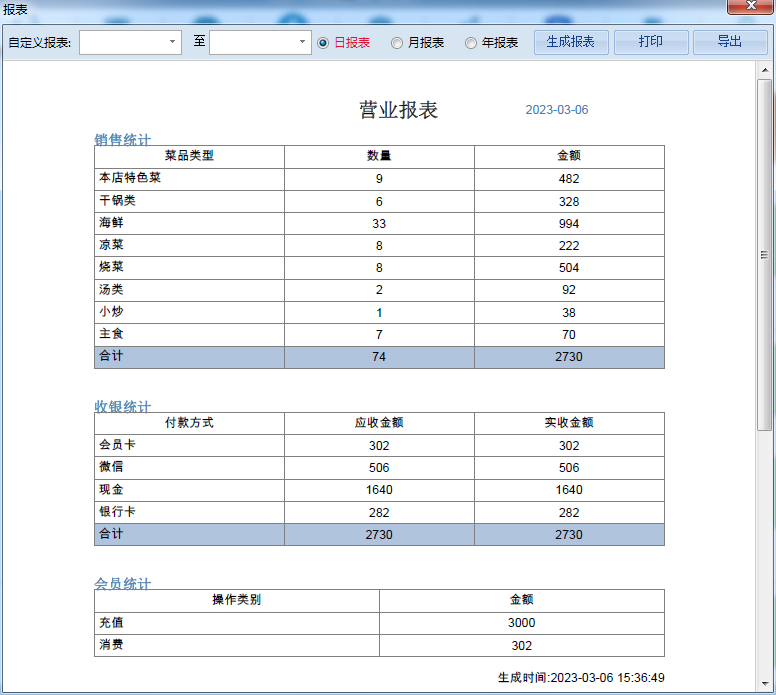Open the end date dropdown after 至
Viewport: 776px width, 695px height.
pyautogui.click(x=302, y=42)
